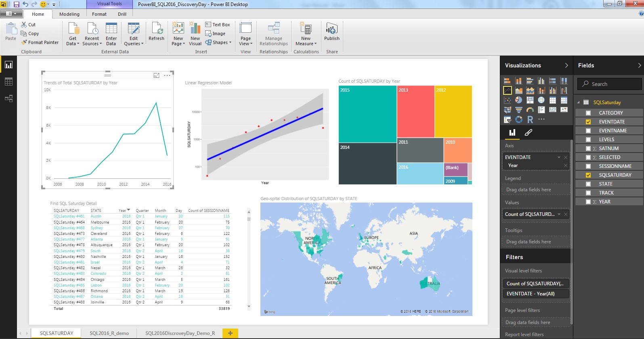Click the 2015 treemap tile

click(x=367, y=114)
